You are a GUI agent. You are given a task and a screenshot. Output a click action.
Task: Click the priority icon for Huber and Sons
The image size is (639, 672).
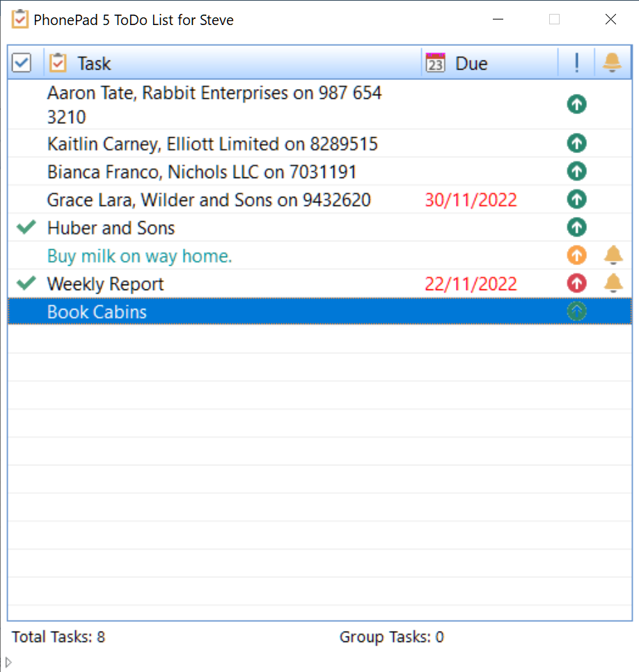(577, 227)
